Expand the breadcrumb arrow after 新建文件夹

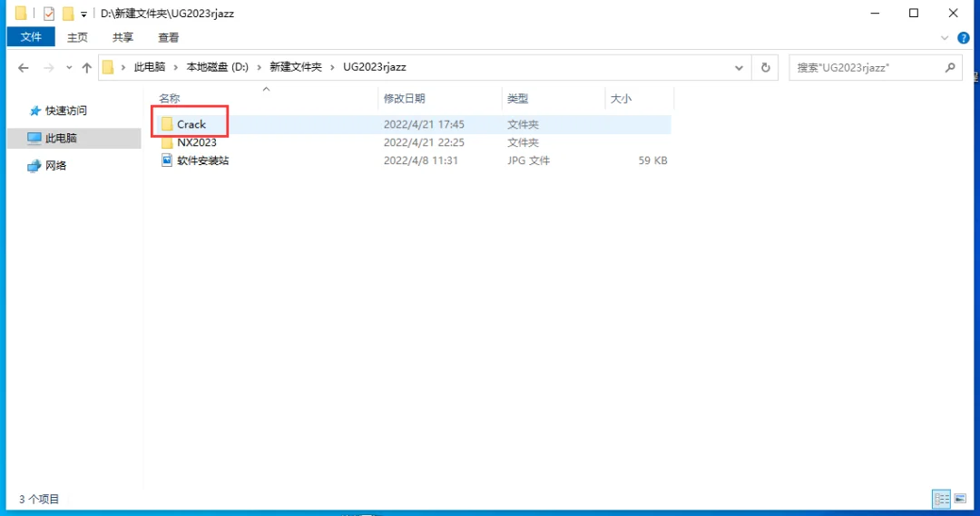pos(332,67)
